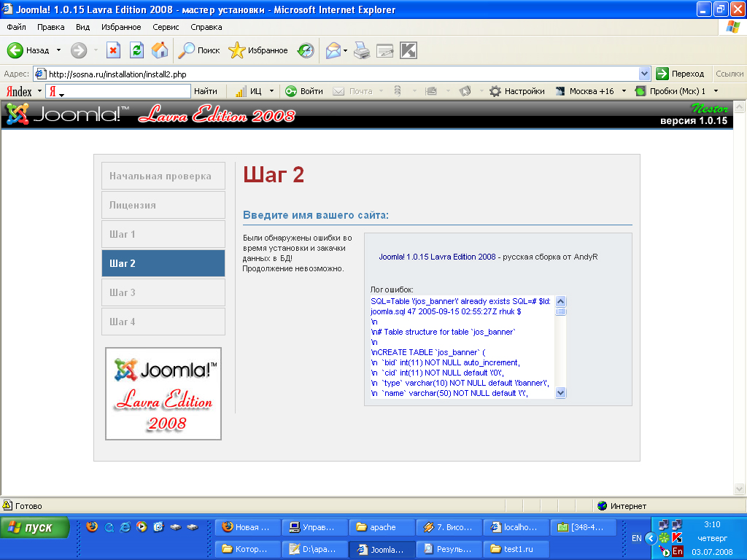747x560 pixels.
Task: Open Favorites with the star icon
Action: tap(237, 50)
